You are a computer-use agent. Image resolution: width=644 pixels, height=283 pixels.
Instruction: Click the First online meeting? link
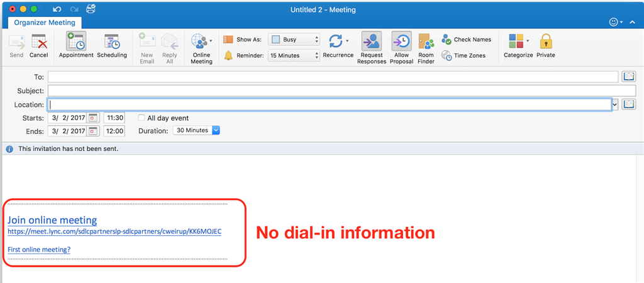point(39,249)
